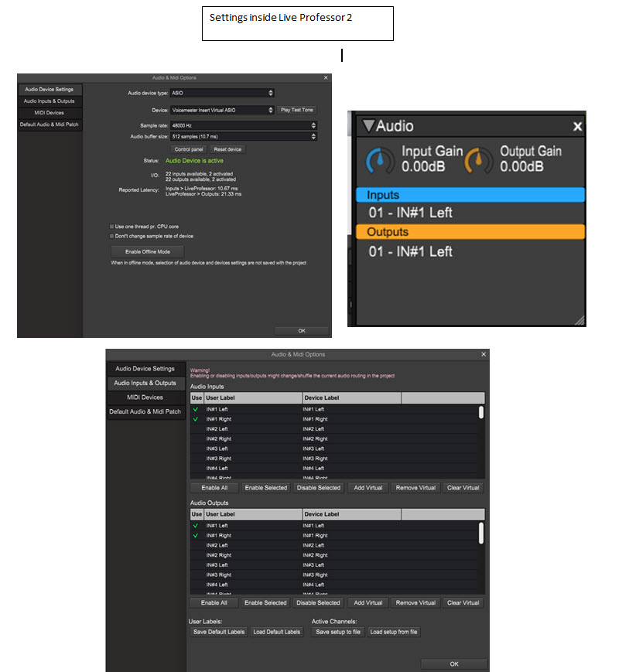Select IN#3 Left user label in Audio Outputs
The width and height of the screenshot is (629, 672).
coord(217,565)
